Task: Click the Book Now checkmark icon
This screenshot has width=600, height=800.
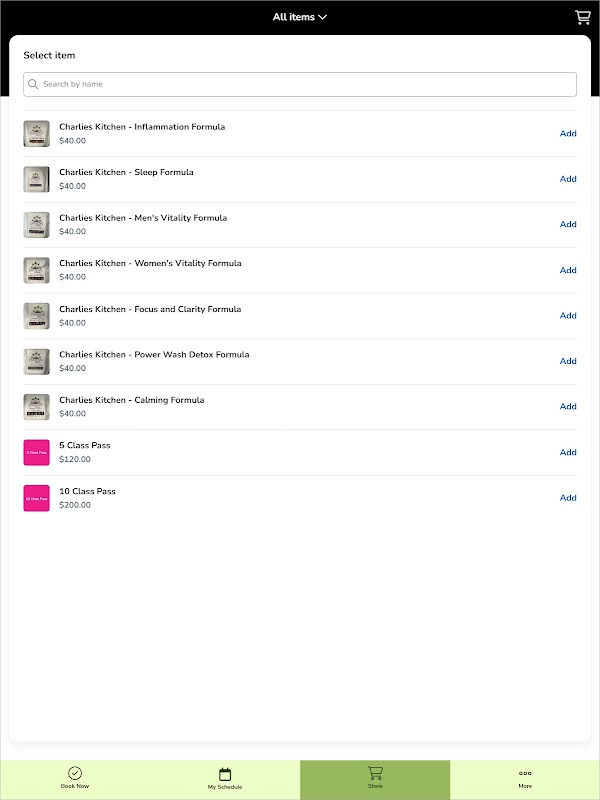Action: point(74,773)
